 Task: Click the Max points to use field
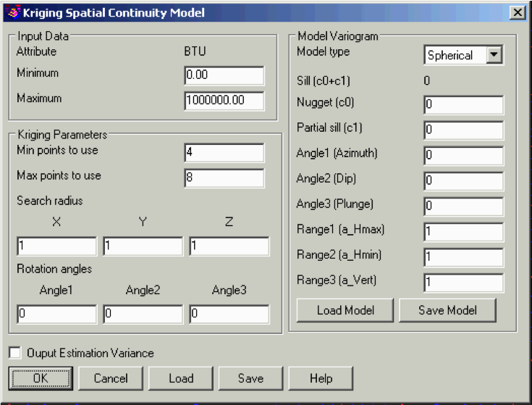point(224,178)
